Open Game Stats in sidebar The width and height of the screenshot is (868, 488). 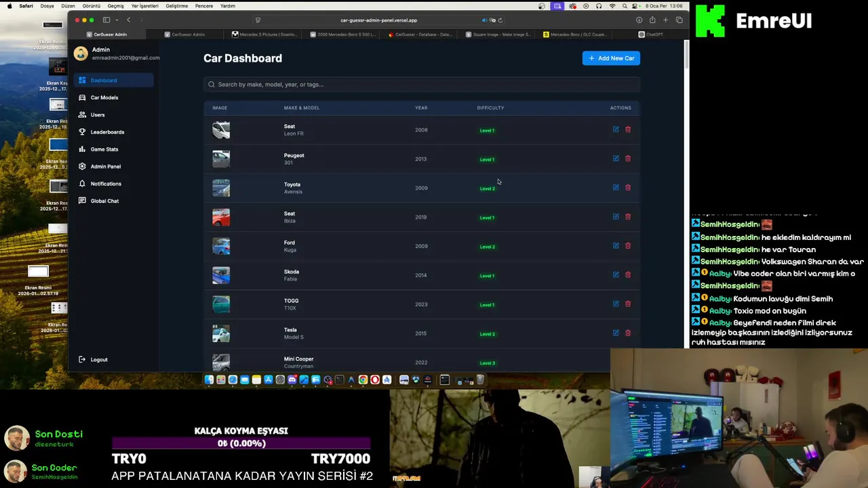pos(113,149)
